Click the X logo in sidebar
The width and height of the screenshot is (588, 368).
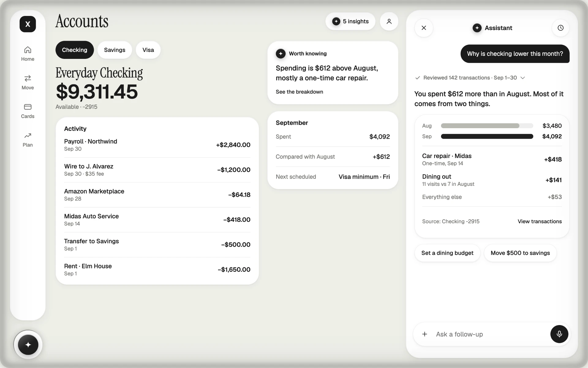(x=28, y=24)
